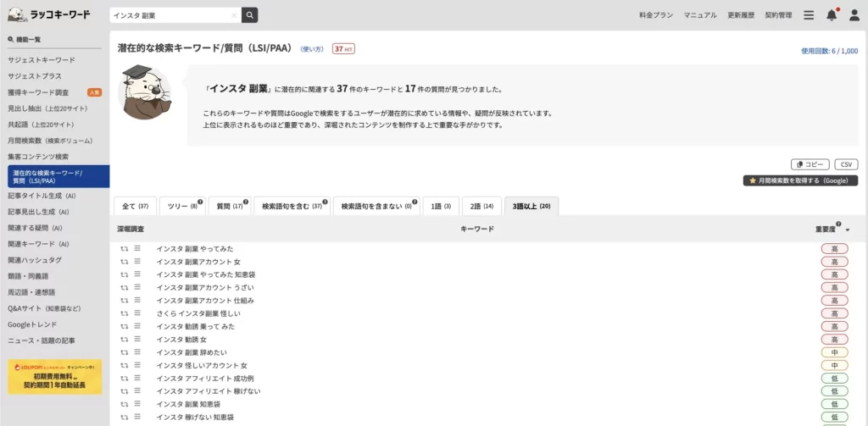Click the ラッコキーワード logo
868x426 pixels.
49,14
